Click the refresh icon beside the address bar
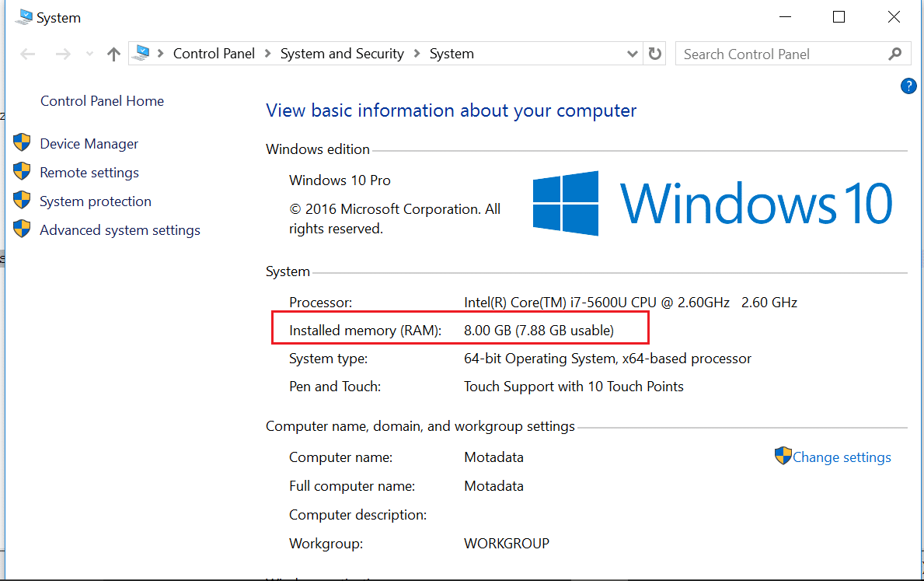Viewport: 924px width, 581px height. click(655, 54)
